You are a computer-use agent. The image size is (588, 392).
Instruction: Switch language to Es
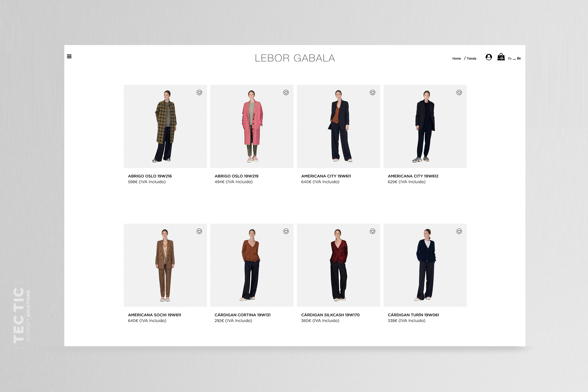tap(510, 59)
